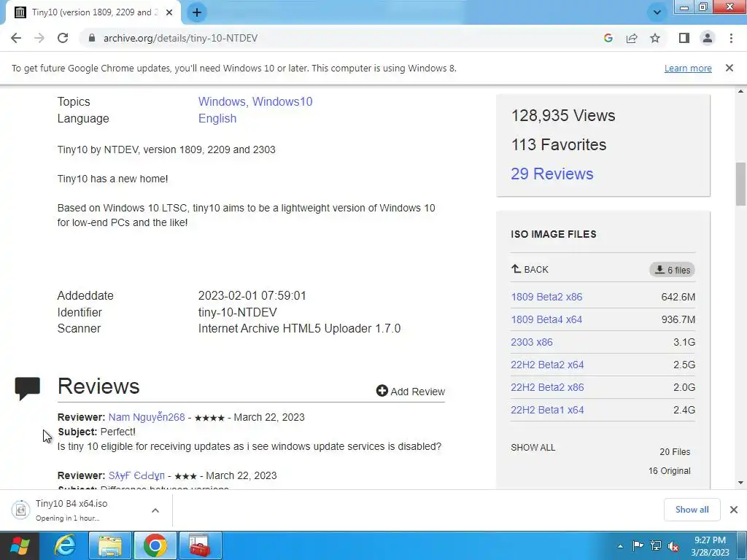The height and width of the screenshot is (560, 747).
Task: Go back to the previous page
Action: [16, 38]
